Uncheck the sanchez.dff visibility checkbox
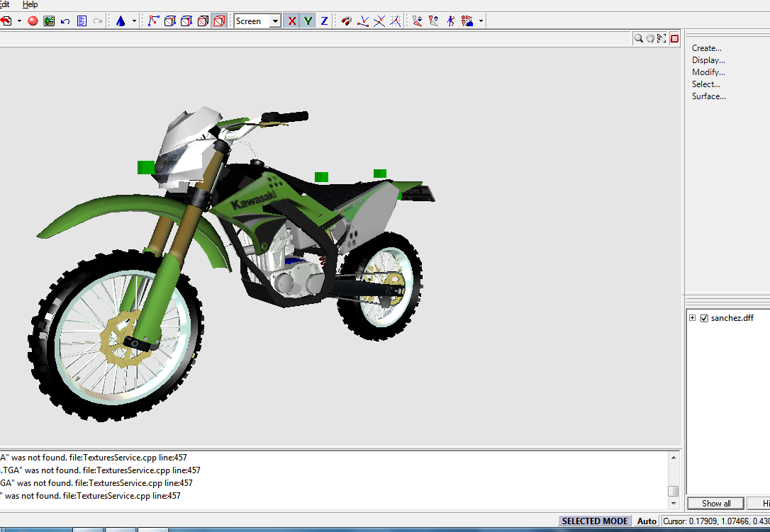Viewport: 770px width, 532px height. [703, 318]
